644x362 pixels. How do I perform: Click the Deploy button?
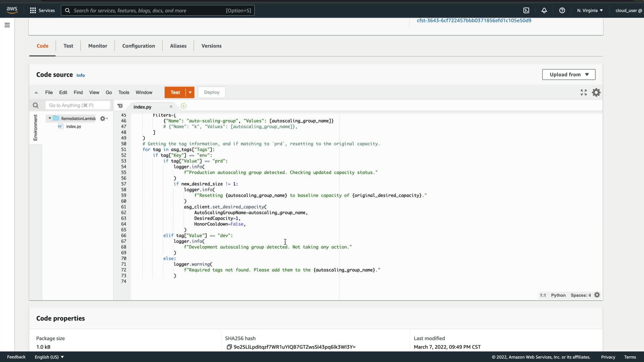[x=212, y=93]
